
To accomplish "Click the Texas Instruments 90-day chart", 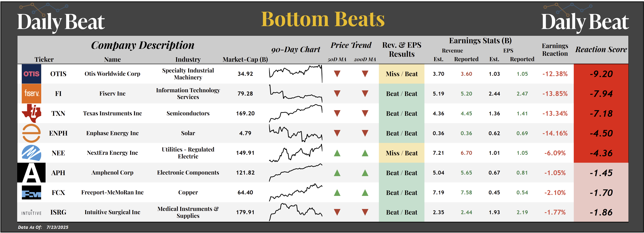I will 296,113.
